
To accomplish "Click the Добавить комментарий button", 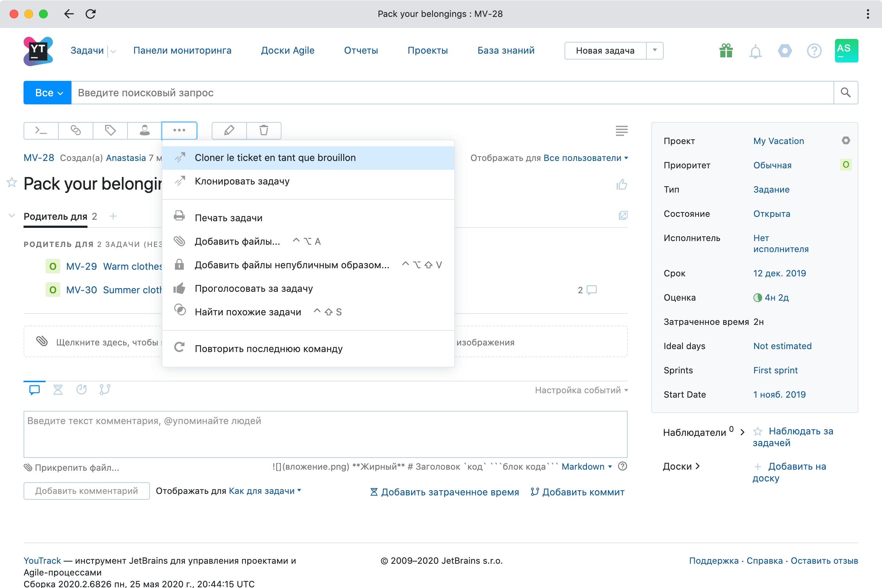I will click(x=86, y=491).
